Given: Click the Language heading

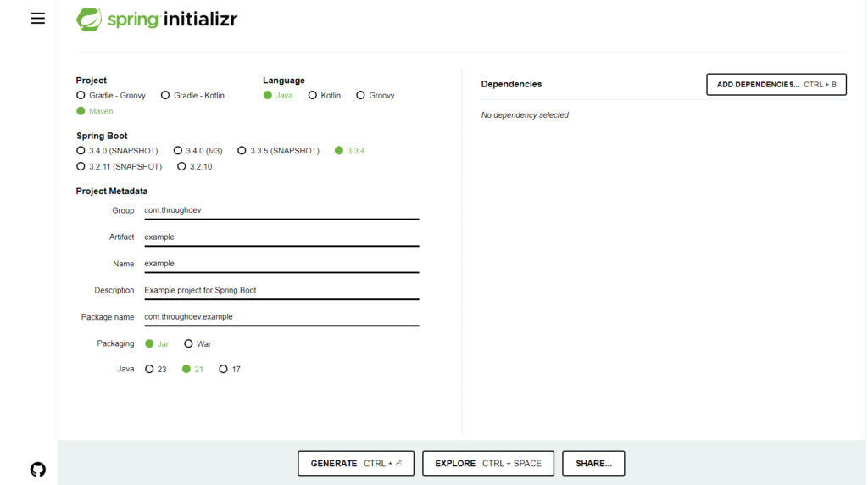Looking at the screenshot, I should click(284, 81).
